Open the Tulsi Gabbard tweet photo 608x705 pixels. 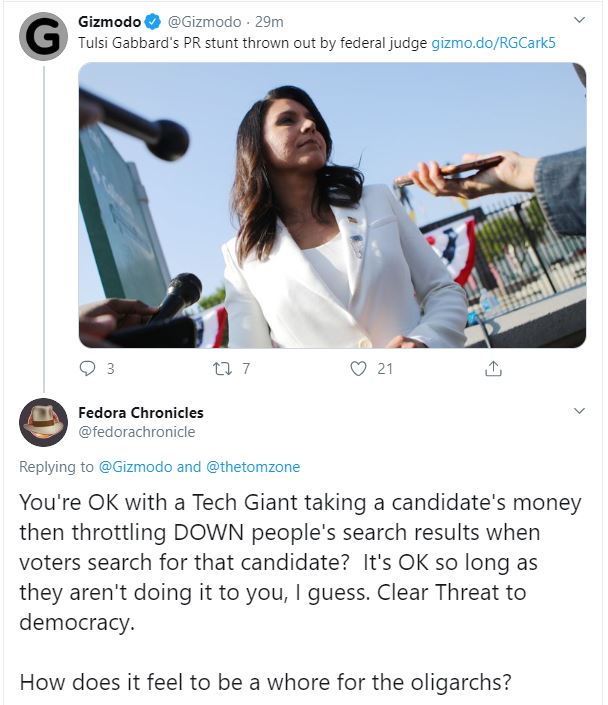[x=332, y=205]
